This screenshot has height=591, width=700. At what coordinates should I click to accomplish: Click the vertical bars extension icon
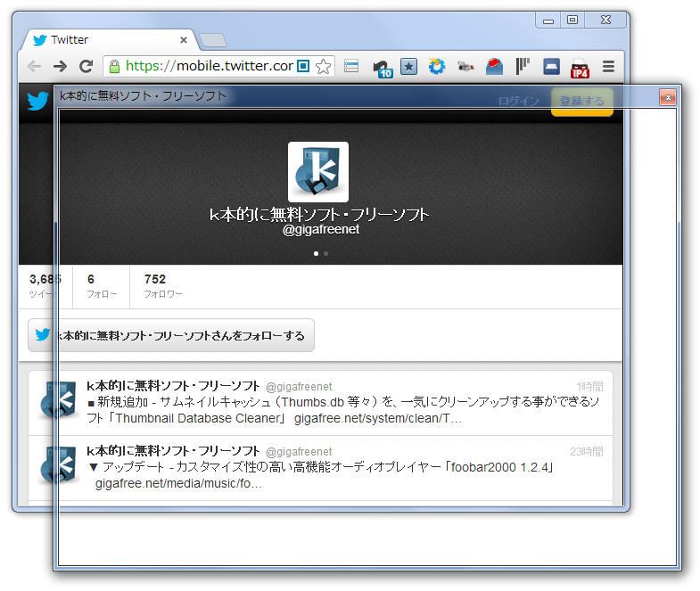523,66
